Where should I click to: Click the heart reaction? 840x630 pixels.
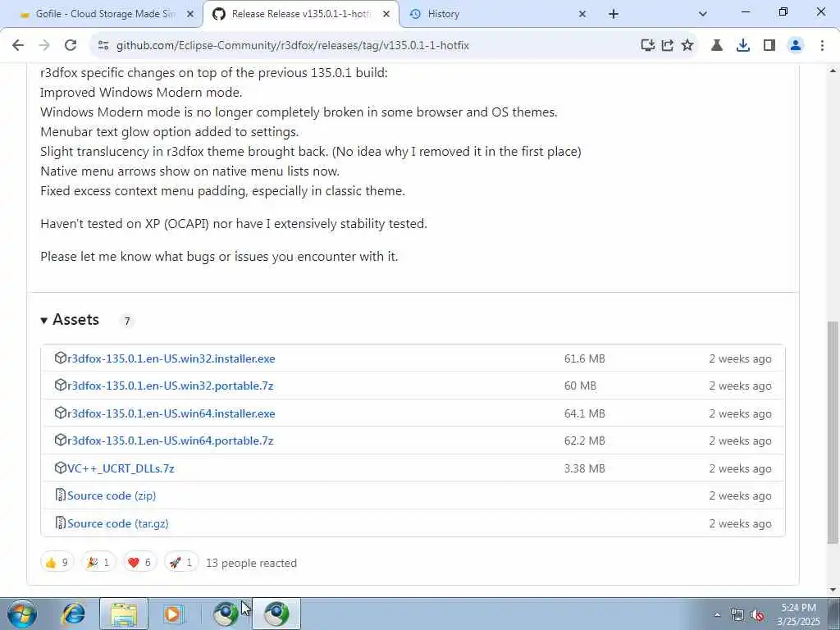(x=139, y=563)
